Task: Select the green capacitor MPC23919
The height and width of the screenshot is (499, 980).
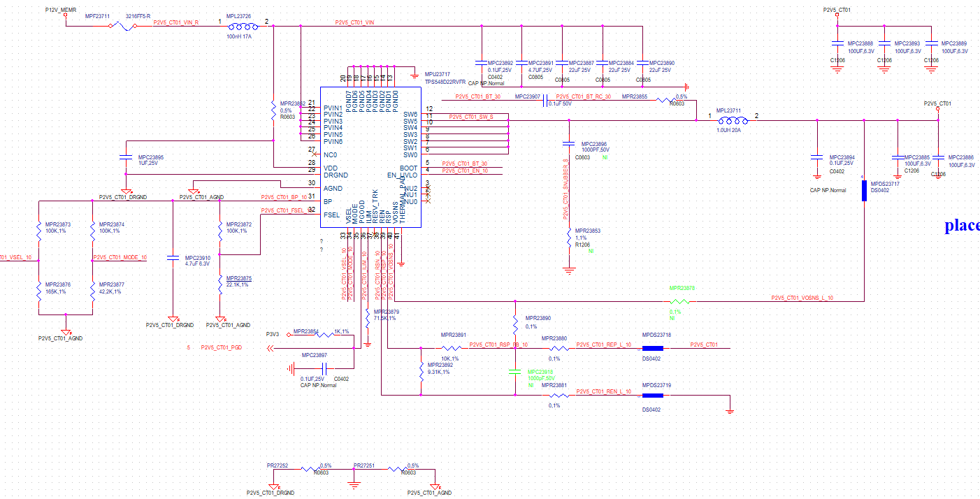Action: click(x=515, y=373)
